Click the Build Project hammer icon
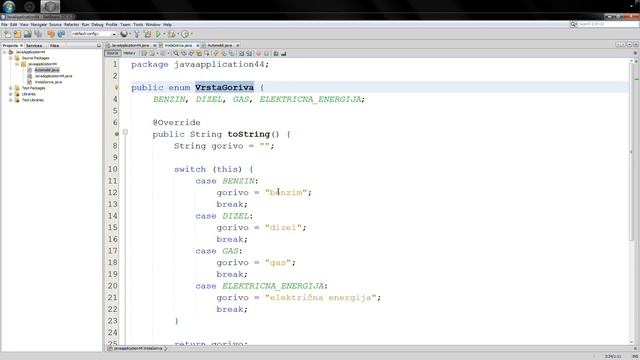 click(137, 34)
